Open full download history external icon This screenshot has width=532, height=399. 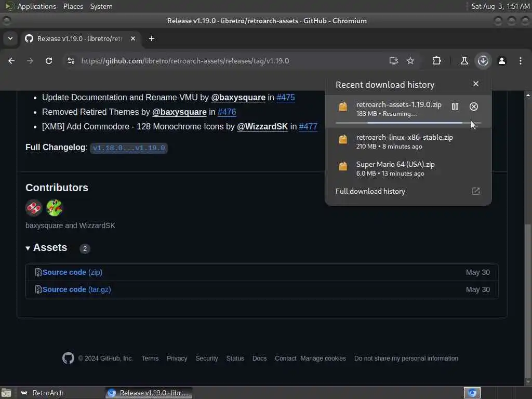(476, 191)
